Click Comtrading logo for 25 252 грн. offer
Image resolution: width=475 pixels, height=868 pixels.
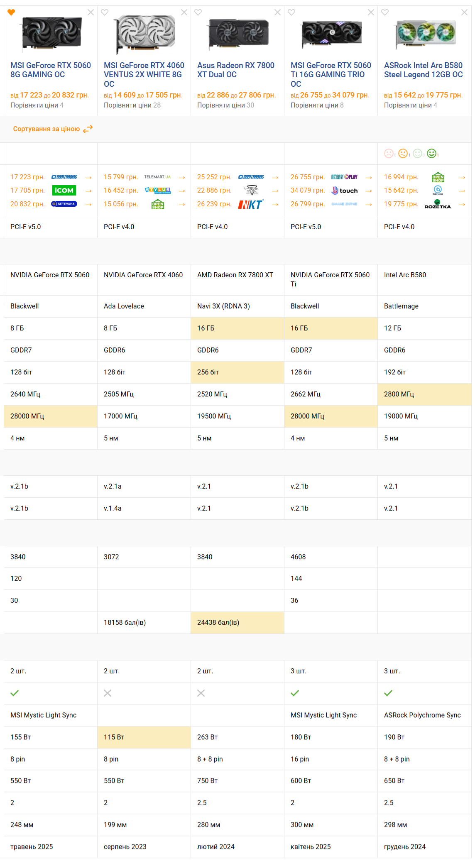pos(251,177)
